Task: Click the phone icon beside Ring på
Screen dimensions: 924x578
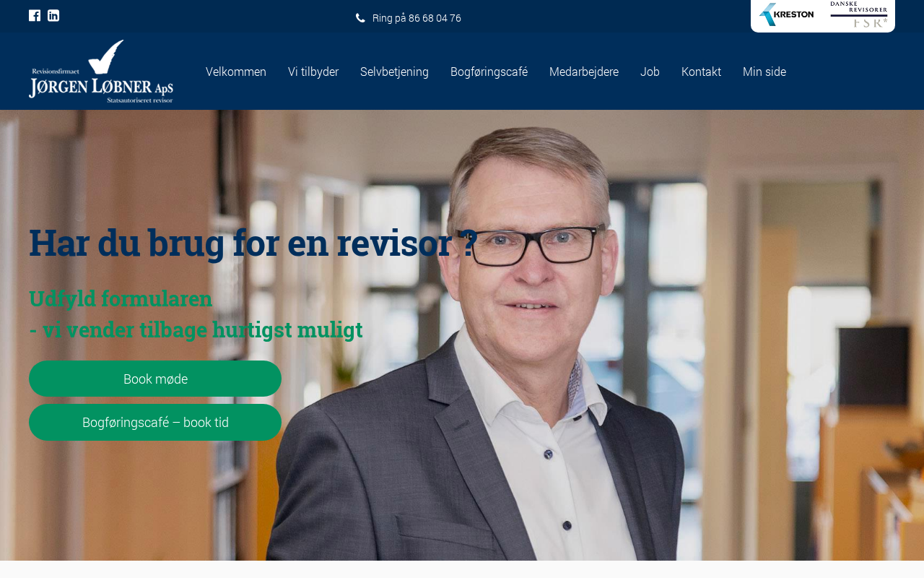Action: 360,18
